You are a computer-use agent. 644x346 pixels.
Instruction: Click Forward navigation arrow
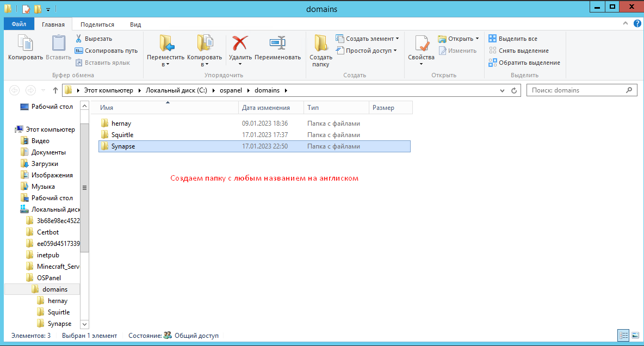pyautogui.click(x=30, y=90)
